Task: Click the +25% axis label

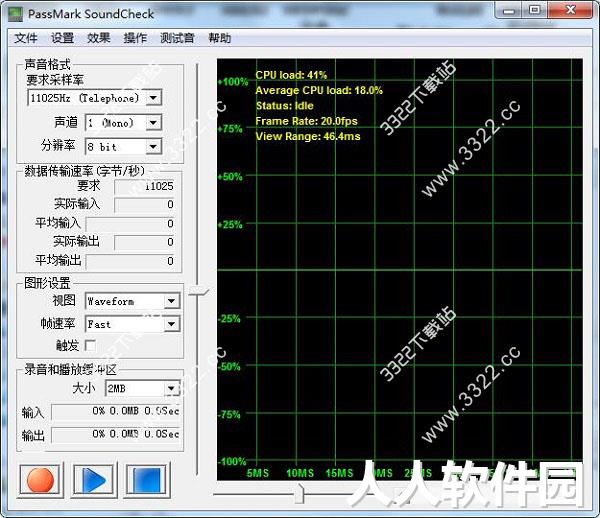Action: click(230, 224)
